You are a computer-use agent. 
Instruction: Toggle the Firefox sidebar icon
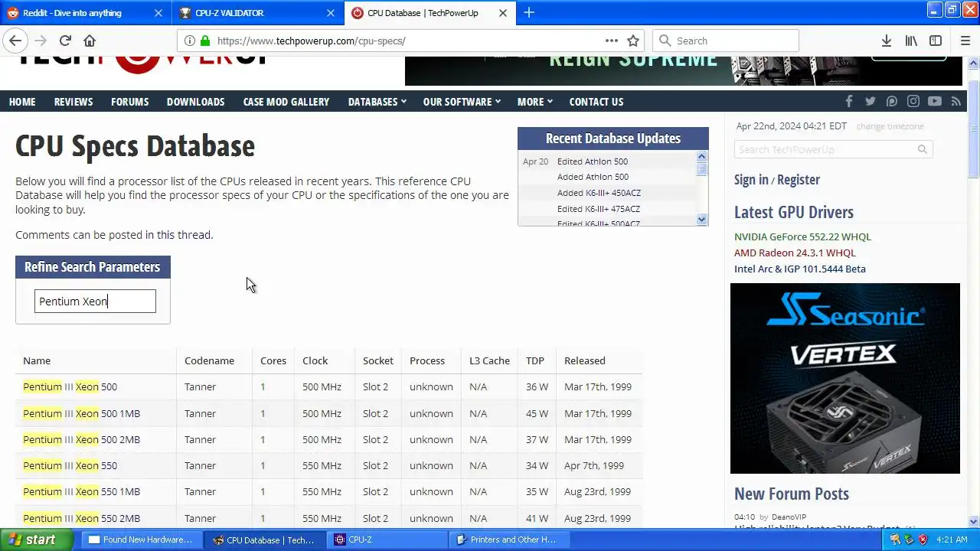point(936,41)
